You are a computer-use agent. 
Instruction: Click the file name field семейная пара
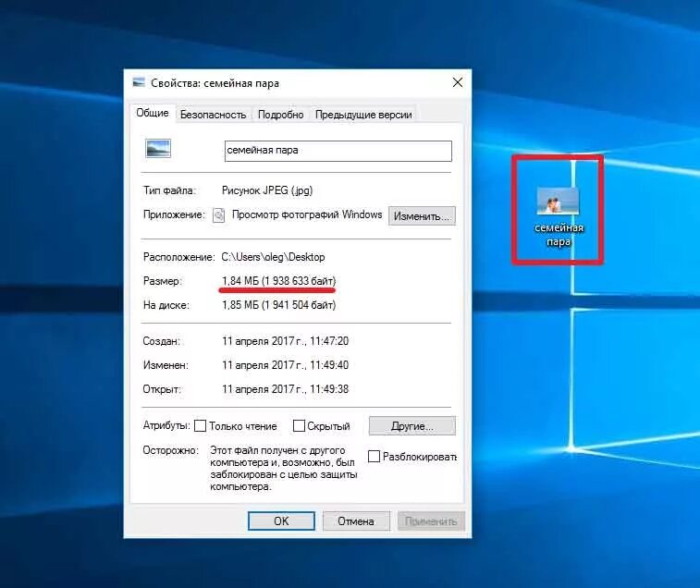(x=338, y=151)
